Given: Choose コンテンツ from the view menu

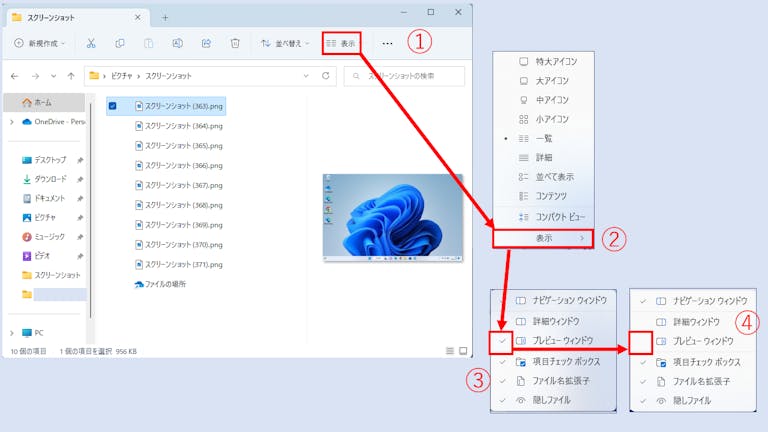Looking at the screenshot, I should tap(544, 196).
